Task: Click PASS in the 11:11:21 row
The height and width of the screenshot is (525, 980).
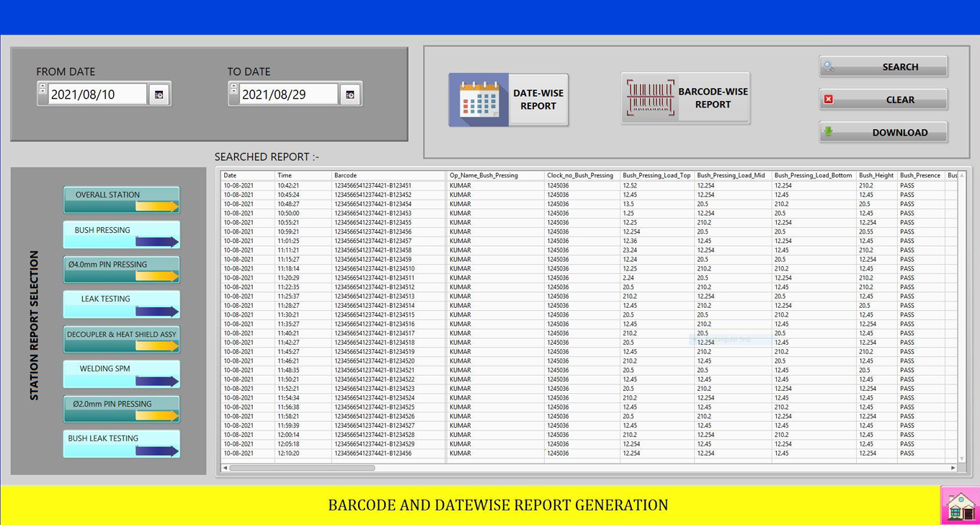Action: pyautogui.click(x=906, y=250)
